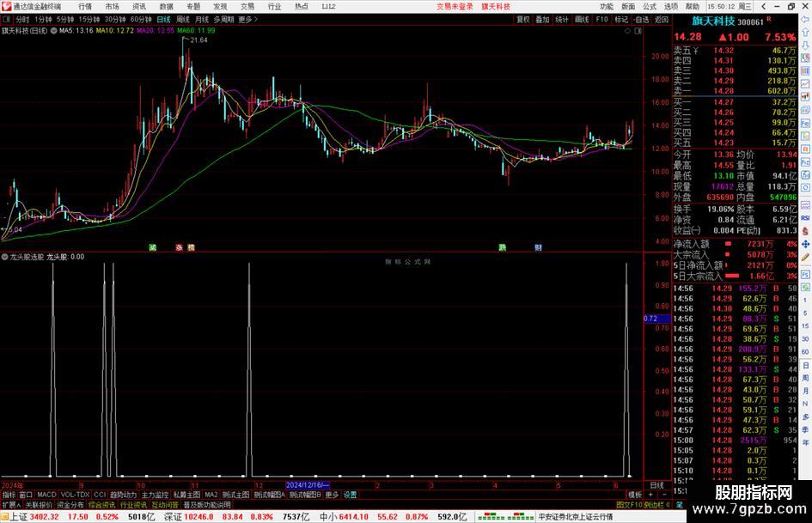
Task: Select the 月线 monthly period
Action: click(x=202, y=19)
